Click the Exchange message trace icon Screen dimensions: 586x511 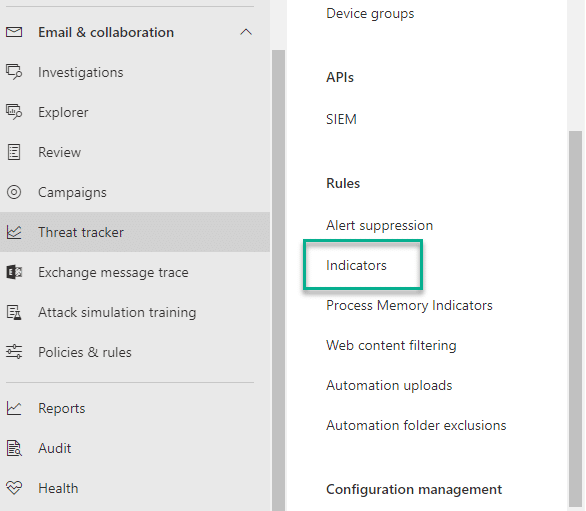14,272
